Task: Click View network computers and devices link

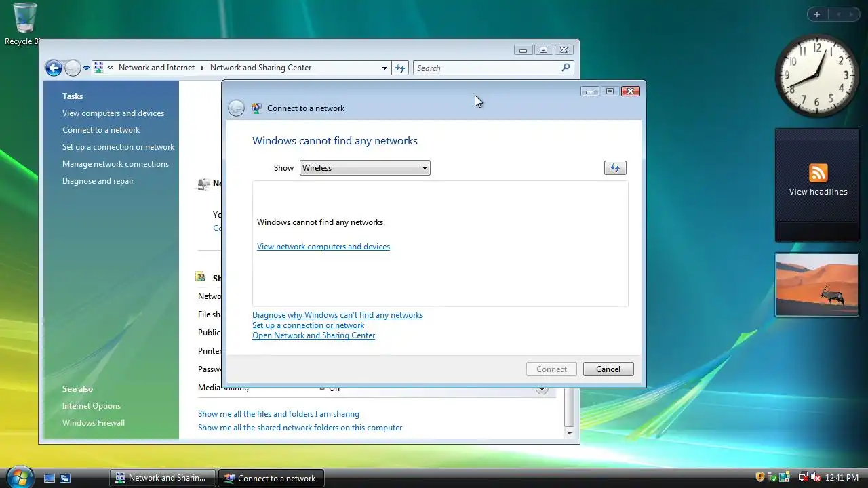Action: pos(323,247)
